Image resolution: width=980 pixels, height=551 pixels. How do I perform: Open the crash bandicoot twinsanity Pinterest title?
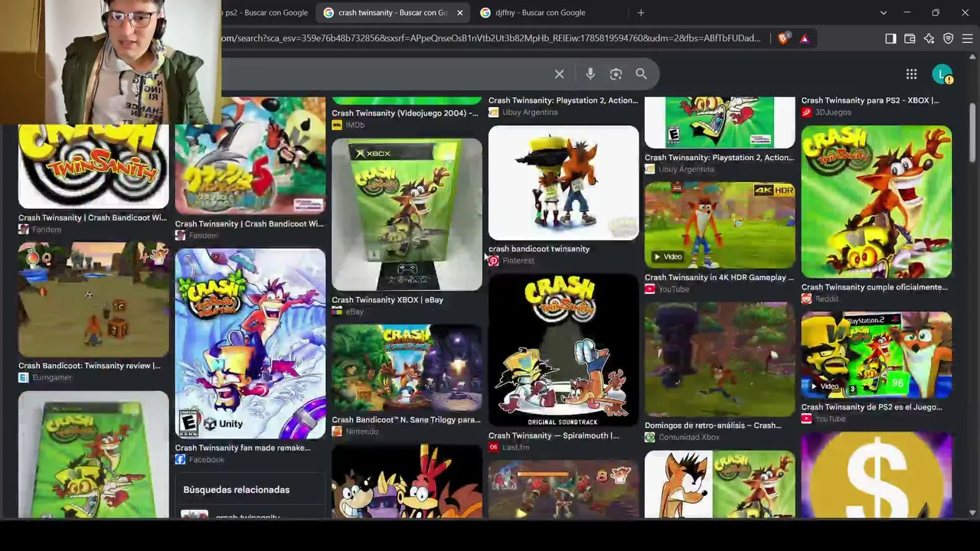point(539,249)
